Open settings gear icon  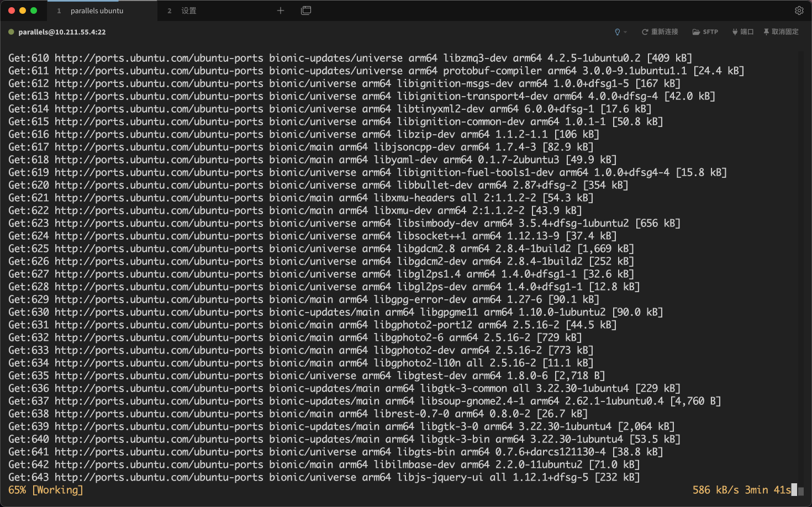click(799, 10)
